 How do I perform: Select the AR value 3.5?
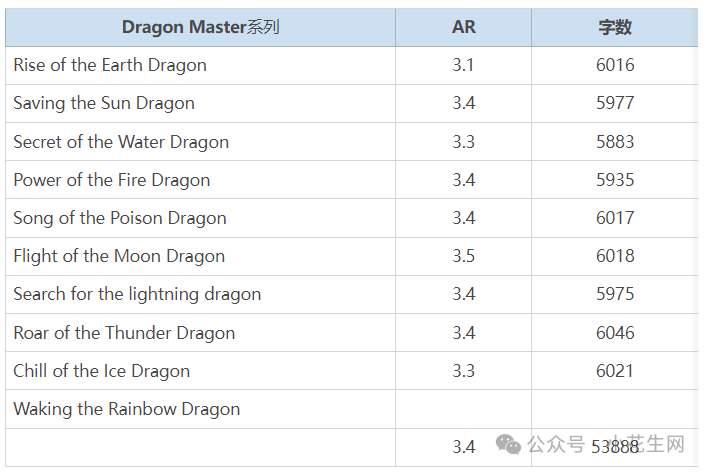click(463, 256)
